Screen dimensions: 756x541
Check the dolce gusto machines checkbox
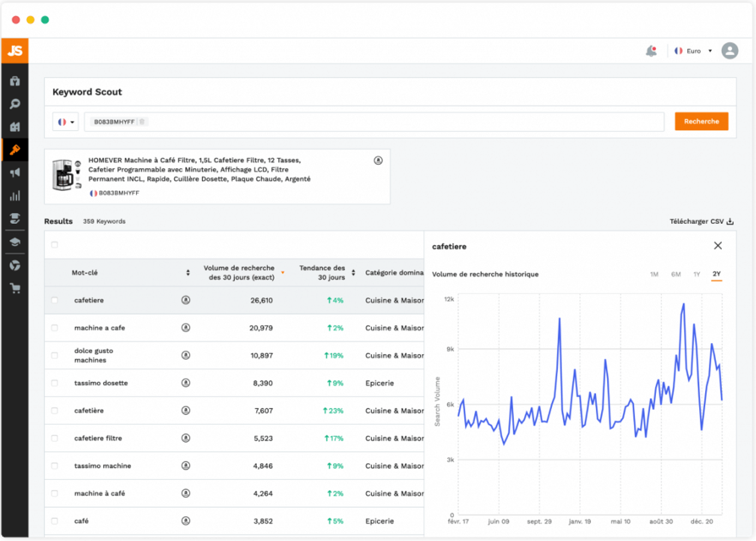(x=55, y=355)
